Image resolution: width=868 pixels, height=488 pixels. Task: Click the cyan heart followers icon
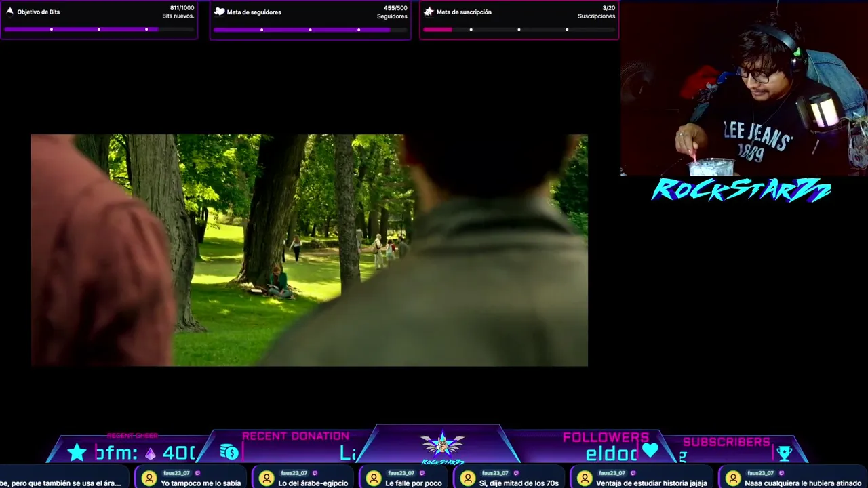pyautogui.click(x=650, y=450)
